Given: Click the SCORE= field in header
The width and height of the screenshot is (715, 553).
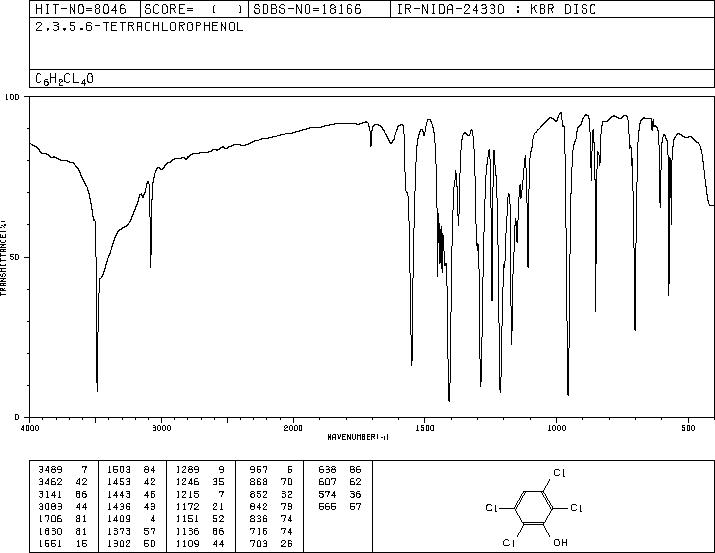Looking at the screenshot, I should 193,9.
